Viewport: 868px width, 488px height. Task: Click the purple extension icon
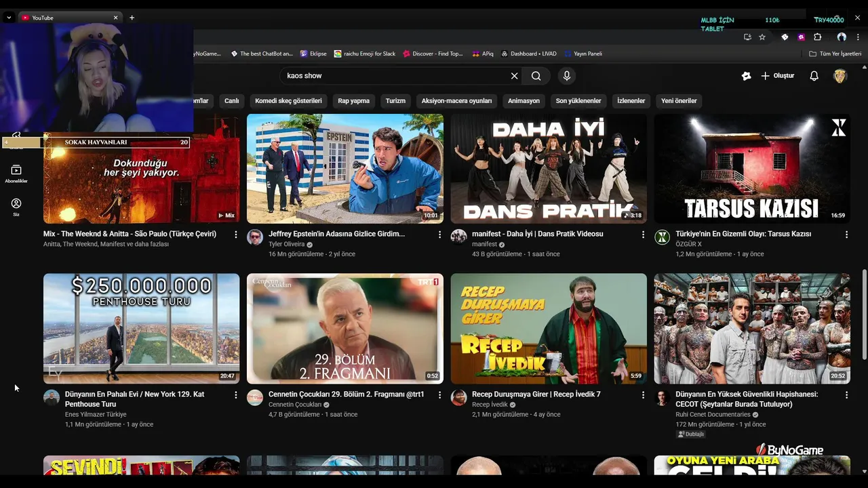click(802, 37)
